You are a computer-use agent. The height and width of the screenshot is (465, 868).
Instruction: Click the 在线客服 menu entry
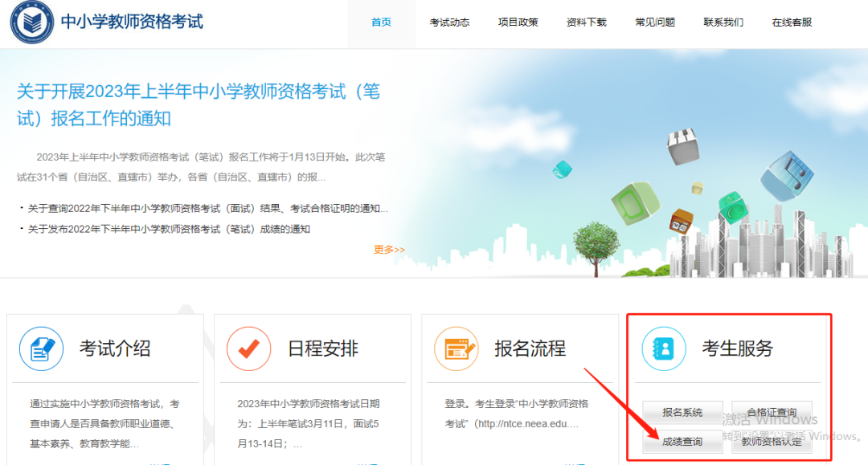click(791, 22)
